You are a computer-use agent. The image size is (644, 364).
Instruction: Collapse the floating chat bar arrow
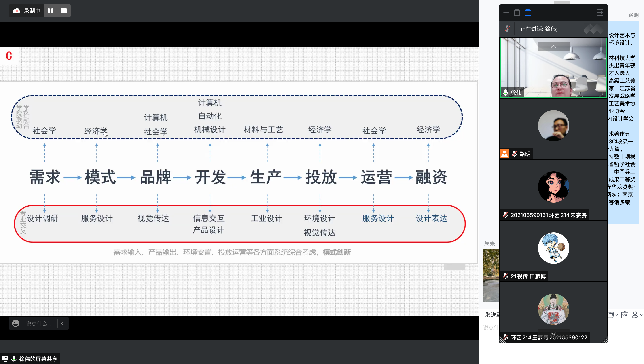63,323
